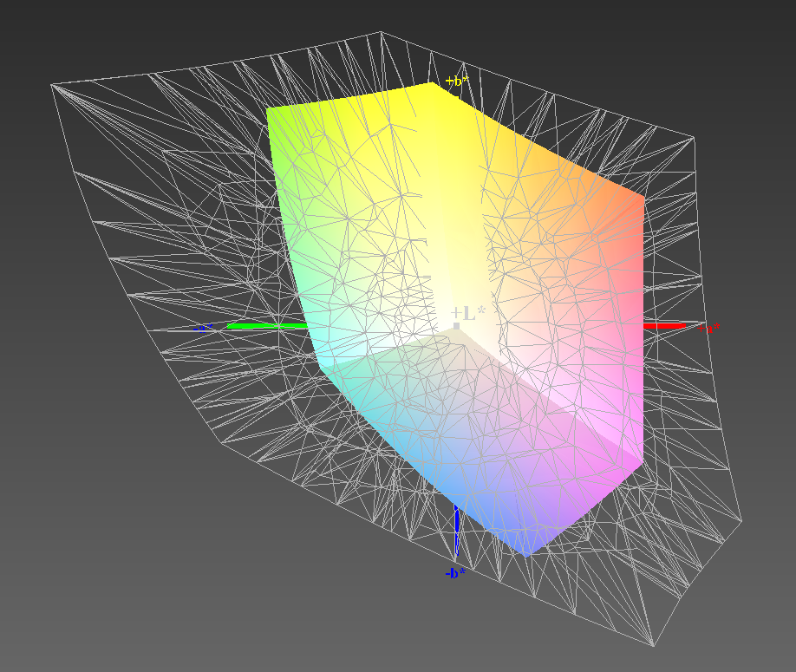Viewport: 796px width, 672px height.
Task: Click the small gray L* origin marker
Action: (x=456, y=326)
